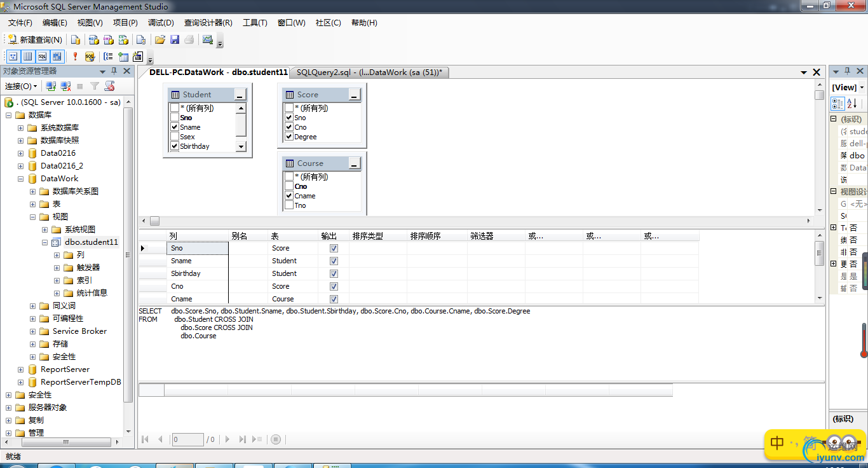
Task: Expand the Service Broker node
Action: [33, 331]
